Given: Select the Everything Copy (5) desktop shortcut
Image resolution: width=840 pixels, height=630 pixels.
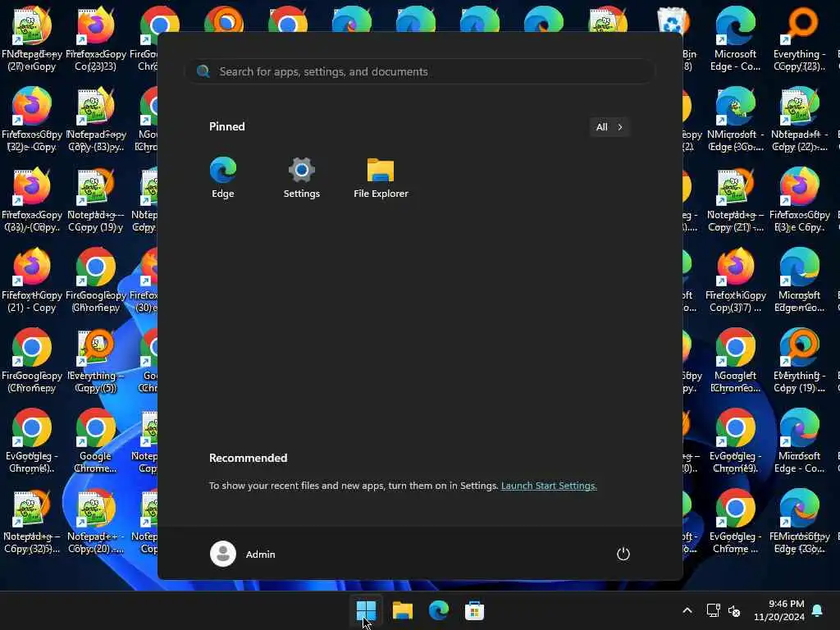Looking at the screenshot, I should click(95, 360).
